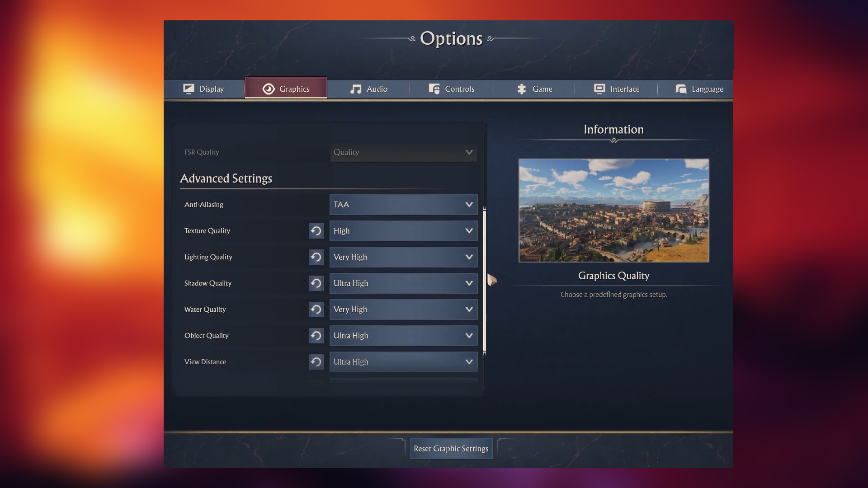Click the eye icon on the Graphics tab

tap(269, 88)
